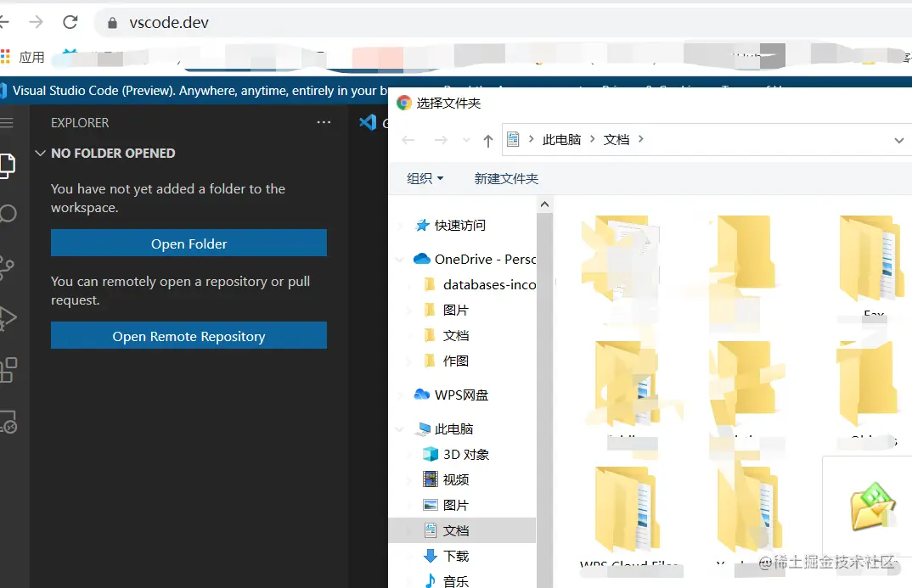Click 文档 in the address breadcrumb

click(616, 139)
